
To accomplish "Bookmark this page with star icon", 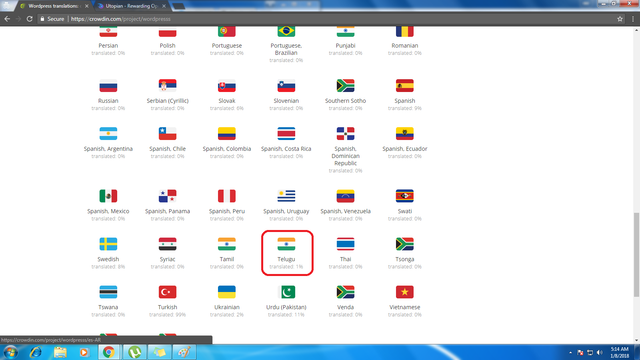I will (x=620, y=19).
